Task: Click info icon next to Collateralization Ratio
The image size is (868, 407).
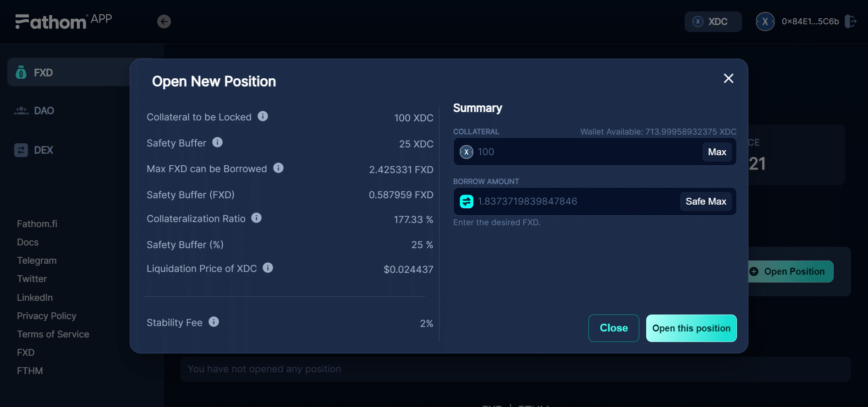Action: 256,218
